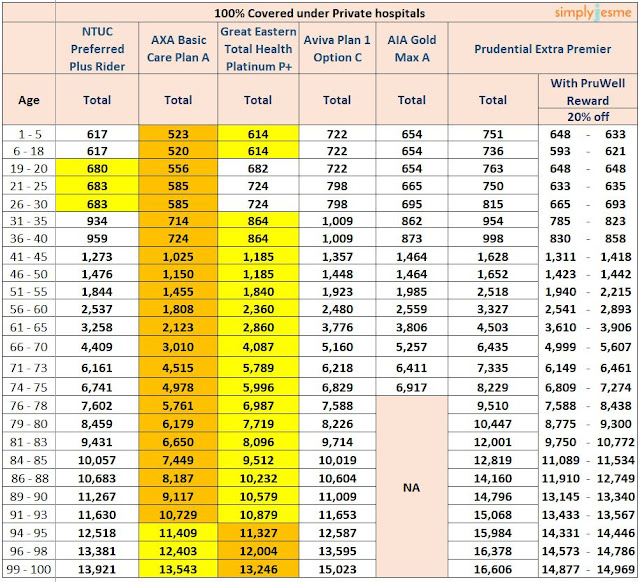
Task: Click AXA value 3,010
Action: pyautogui.click(x=178, y=347)
